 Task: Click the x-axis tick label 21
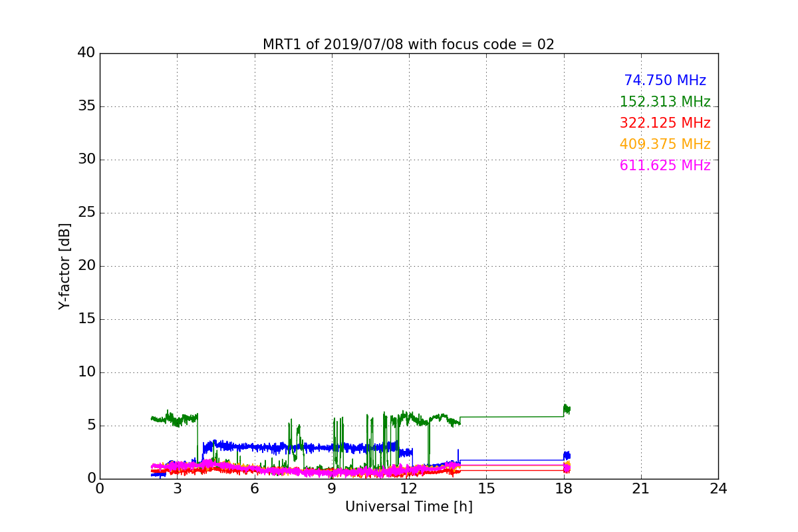click(x=641, y=489)
